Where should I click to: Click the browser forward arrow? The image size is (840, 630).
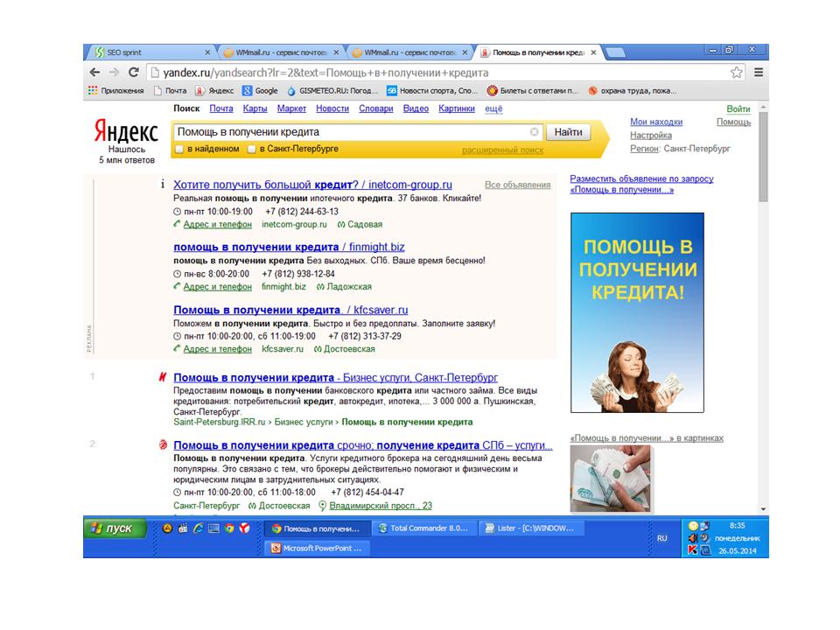point(114,73)
